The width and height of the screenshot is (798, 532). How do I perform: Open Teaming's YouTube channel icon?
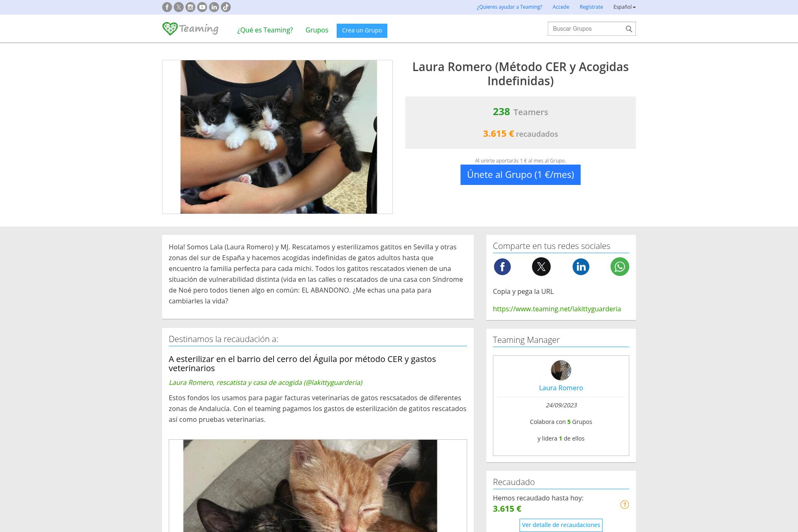coord(202,7)
